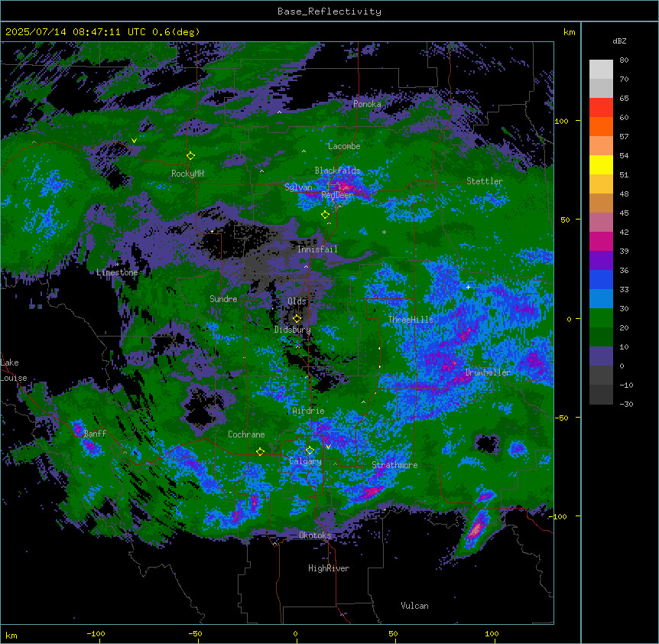The height and width of the screenshot is (644, 659).
Task: Pick the yellow swatch between 54 and 51
Action: click(601, 165)
